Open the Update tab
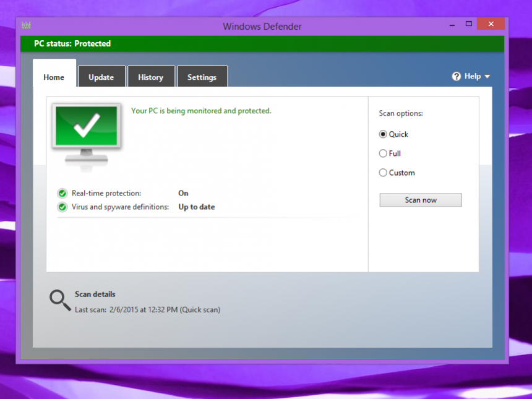This screenshot has height=399, width=532. pos(101,76)
